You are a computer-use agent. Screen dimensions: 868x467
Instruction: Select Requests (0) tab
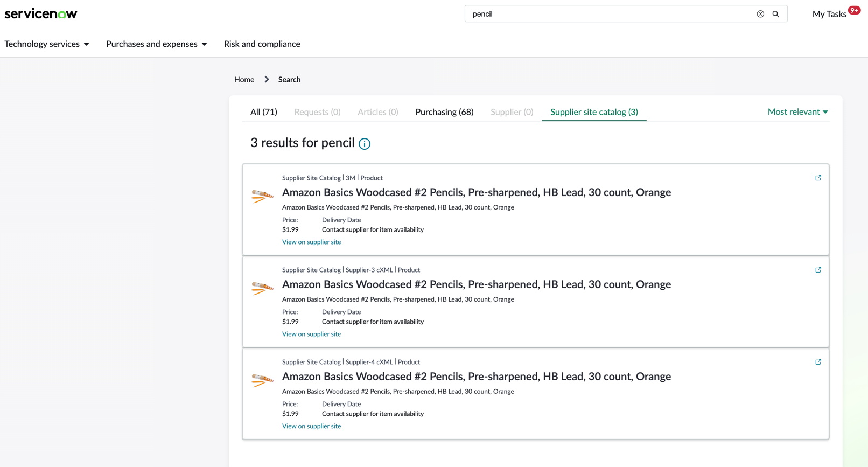pos(317,112)
